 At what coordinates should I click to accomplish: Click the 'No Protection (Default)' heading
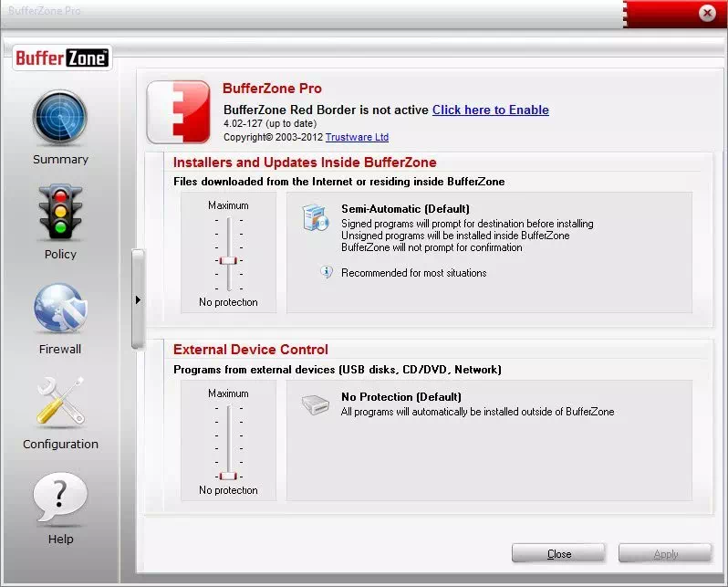[401, 397]
